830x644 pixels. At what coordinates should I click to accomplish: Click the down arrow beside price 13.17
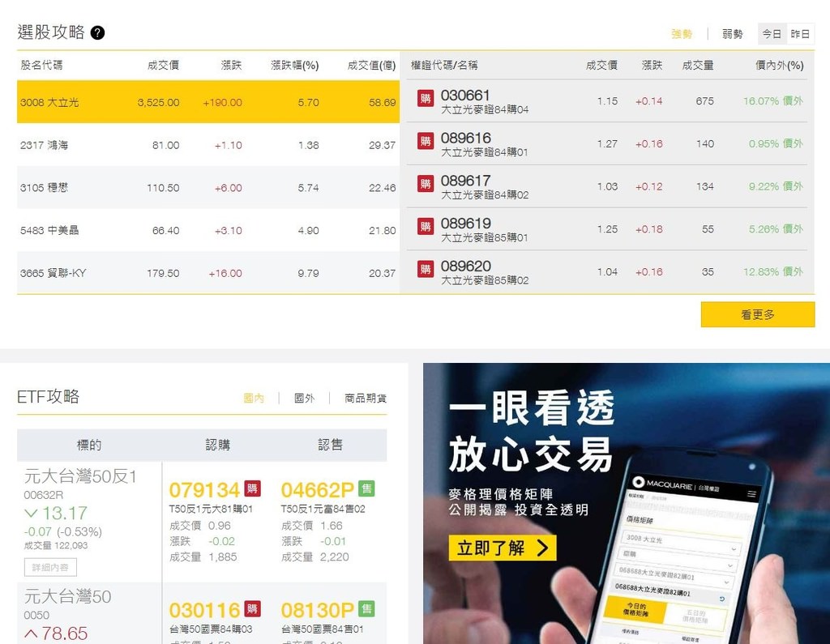pyautogui.click(x=32, y=513)
